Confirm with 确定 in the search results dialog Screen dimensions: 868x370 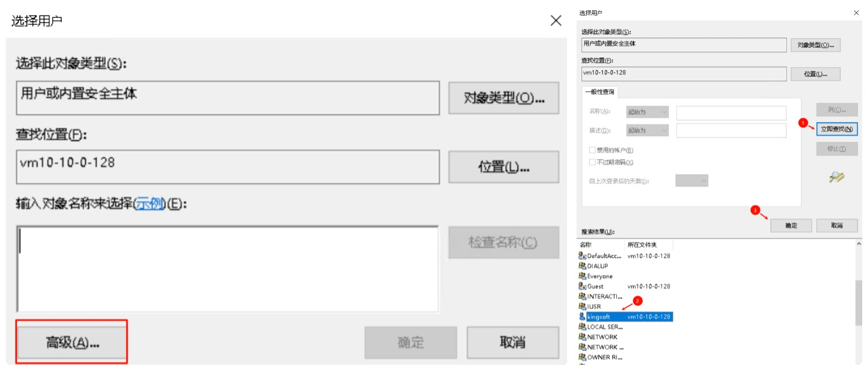point(791,225)
